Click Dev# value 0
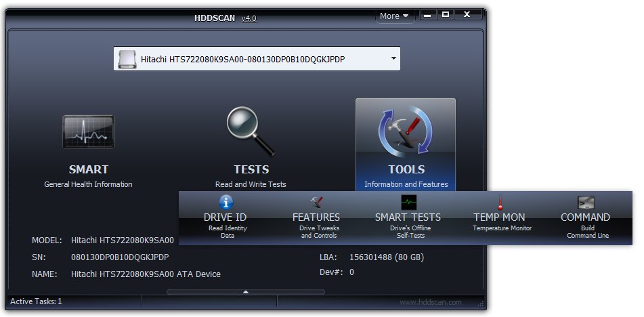Viewport: 644px width, 317px height. tap(351, 272)
